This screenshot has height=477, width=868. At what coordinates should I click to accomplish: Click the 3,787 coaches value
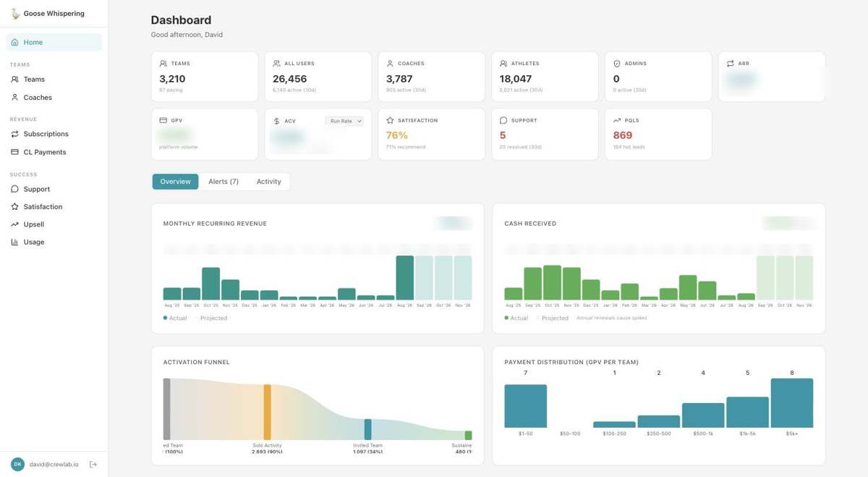(x=399, y=79)
